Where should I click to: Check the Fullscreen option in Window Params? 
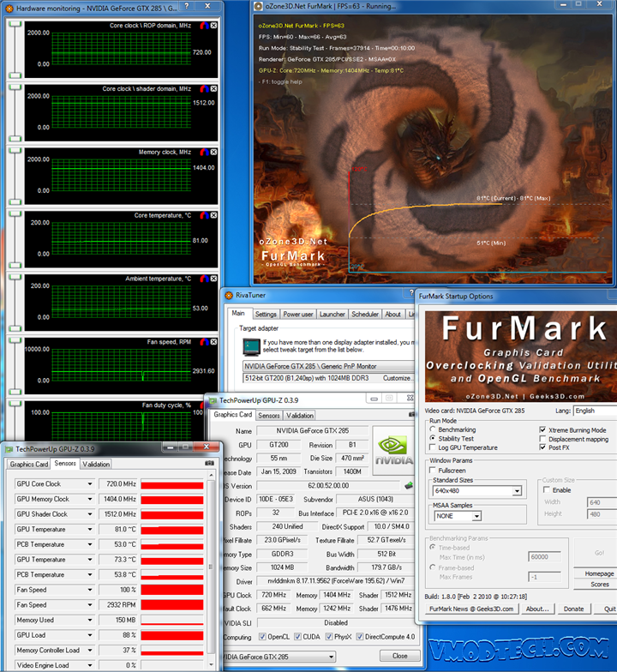tap(432, 470)
